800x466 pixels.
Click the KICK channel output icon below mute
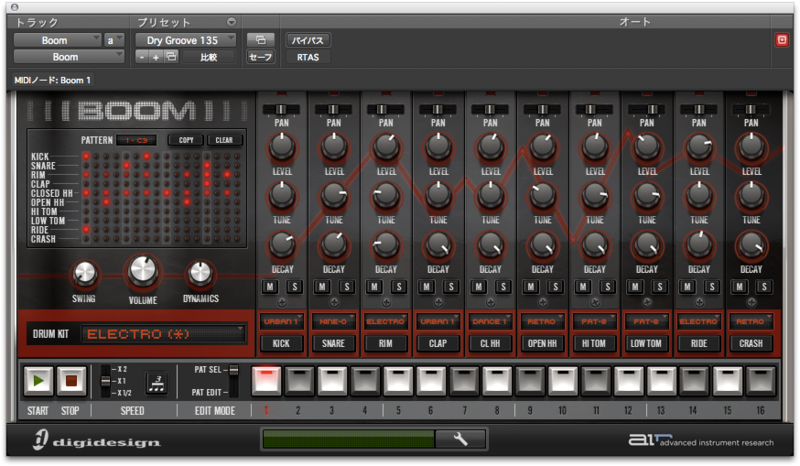282,303
